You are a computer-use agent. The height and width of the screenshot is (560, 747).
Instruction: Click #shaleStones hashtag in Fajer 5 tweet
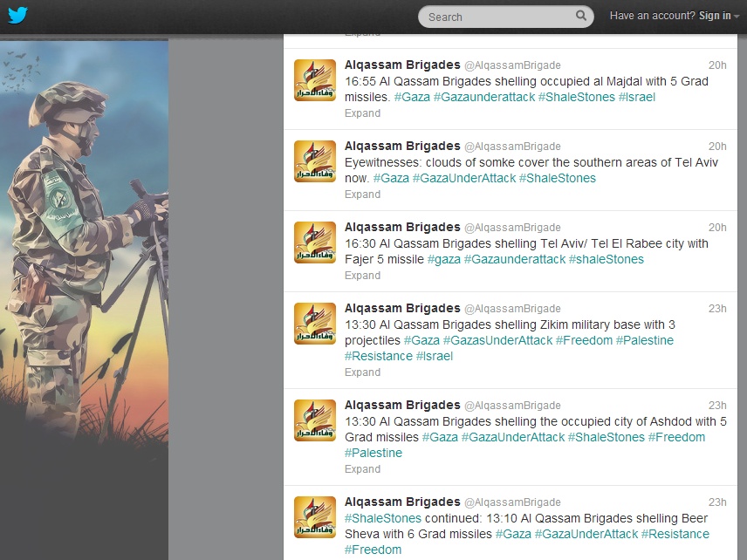pyautogui.click(x=607, y=260)
